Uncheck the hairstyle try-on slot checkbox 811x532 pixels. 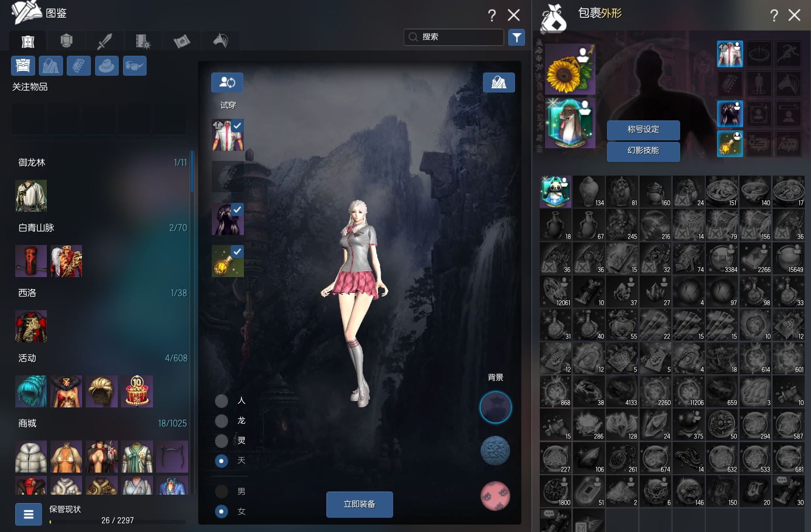pyautogui.click(x=237, y=210)
